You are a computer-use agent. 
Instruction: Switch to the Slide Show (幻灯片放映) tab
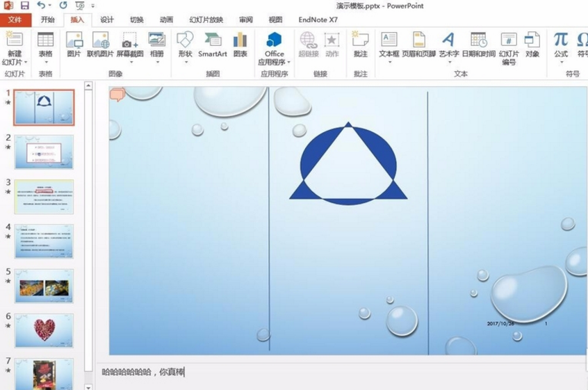click(x=206, y=20)
